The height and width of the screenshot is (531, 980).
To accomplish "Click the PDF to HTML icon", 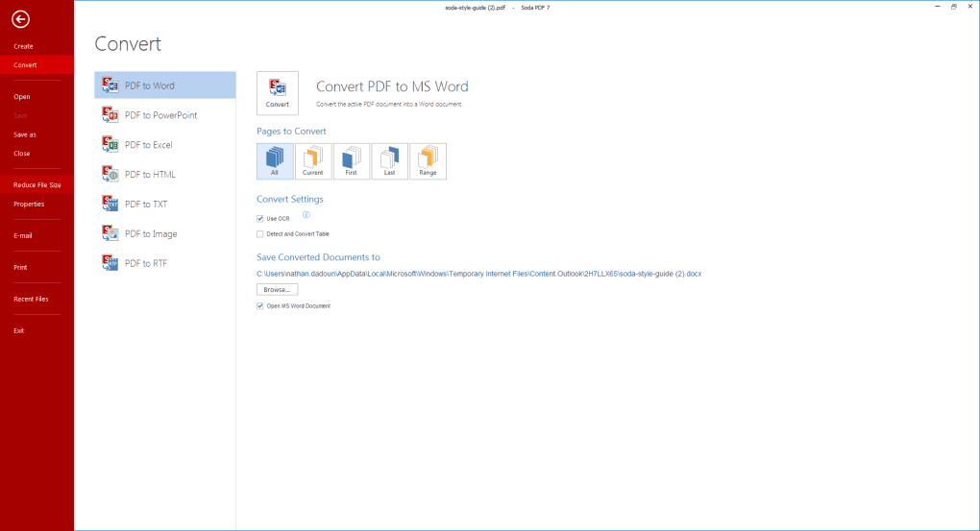I will point(110,175).
